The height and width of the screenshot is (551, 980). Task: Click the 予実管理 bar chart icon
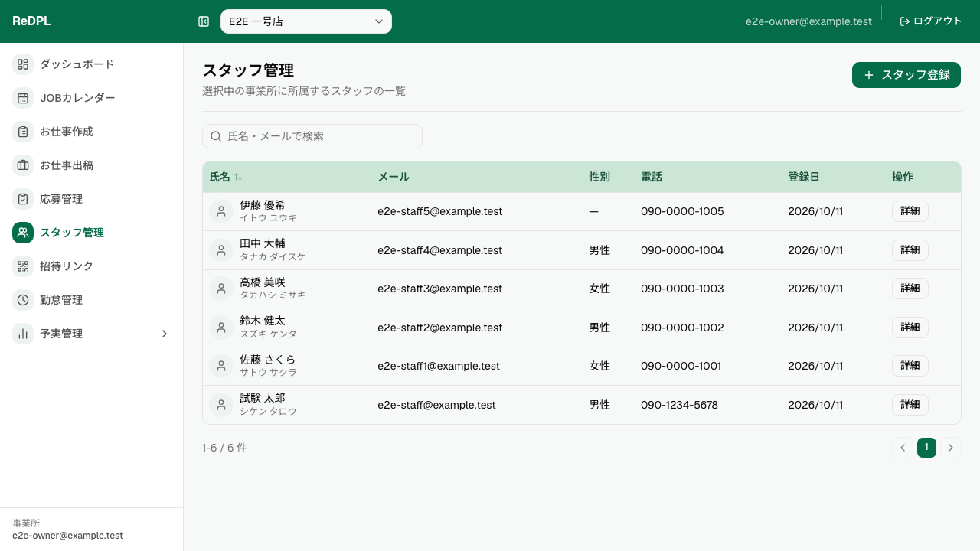click(x=23, y=334)
